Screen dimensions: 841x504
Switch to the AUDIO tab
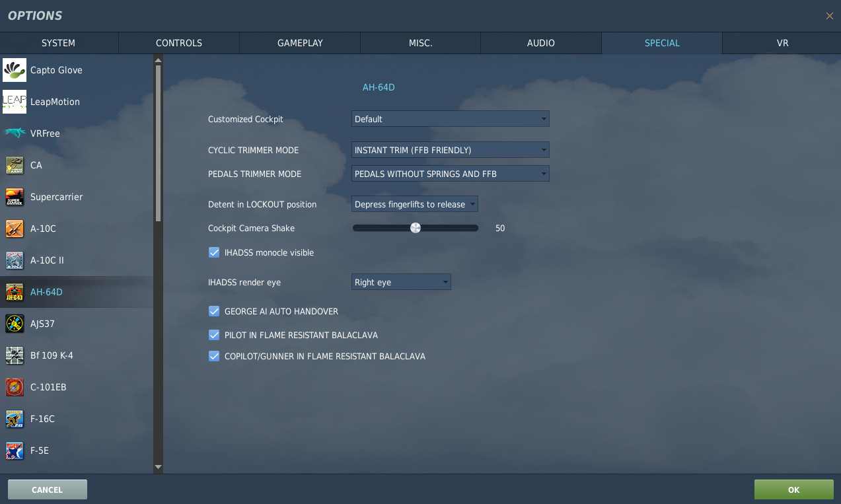click(541, 43)
